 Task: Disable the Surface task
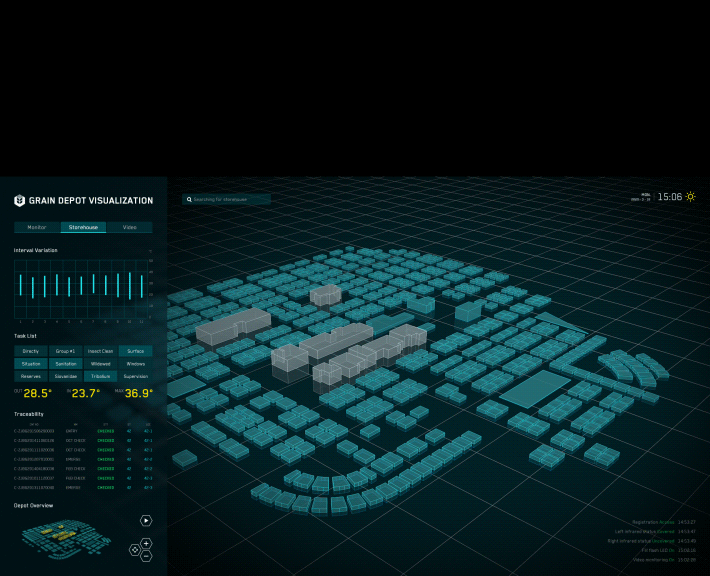135,351
